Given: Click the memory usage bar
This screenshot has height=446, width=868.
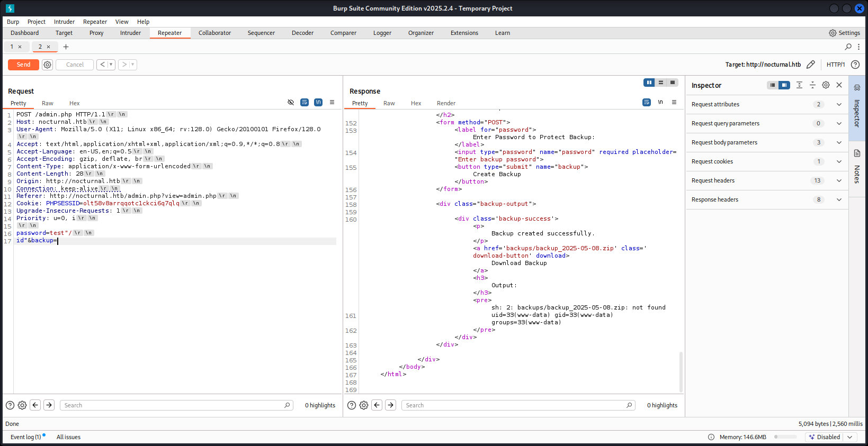Looking at the screenshot, I should pos(785,437).
